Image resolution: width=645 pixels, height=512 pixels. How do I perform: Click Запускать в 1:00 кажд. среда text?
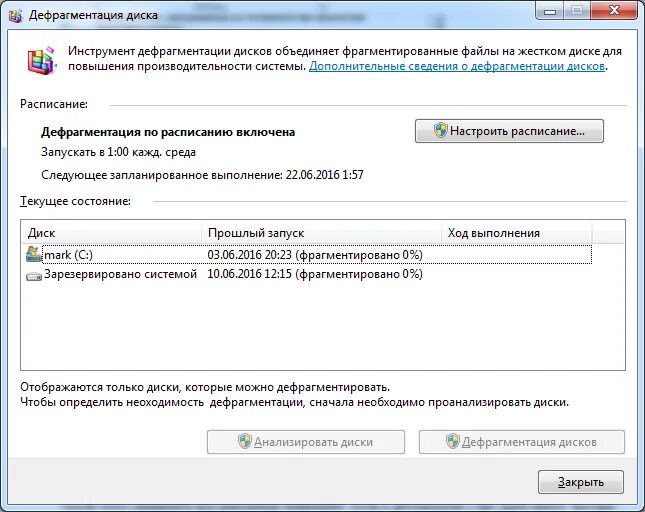point(118,153)
